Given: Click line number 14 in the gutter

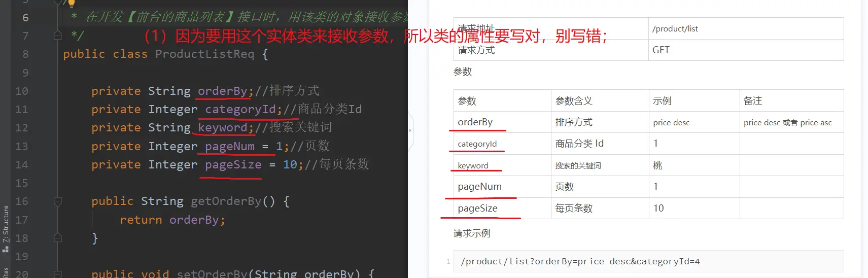Looking at the screenshot, I should point(22,165).
